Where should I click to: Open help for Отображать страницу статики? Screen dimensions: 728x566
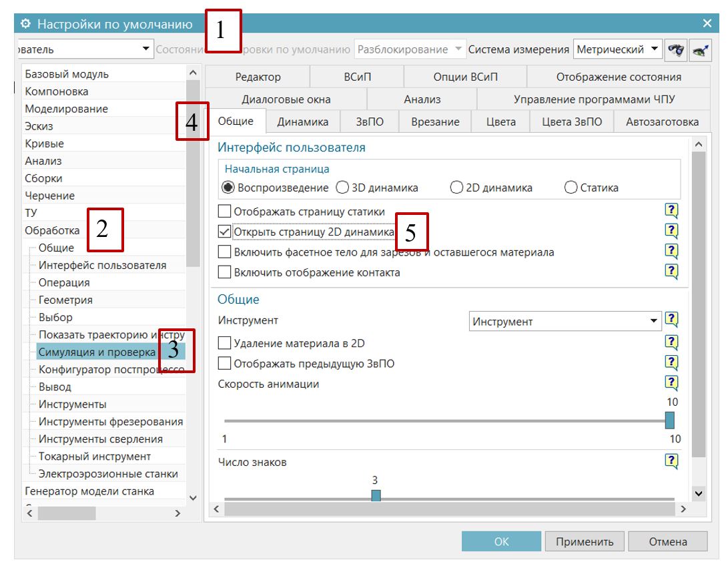pos(673,211)
